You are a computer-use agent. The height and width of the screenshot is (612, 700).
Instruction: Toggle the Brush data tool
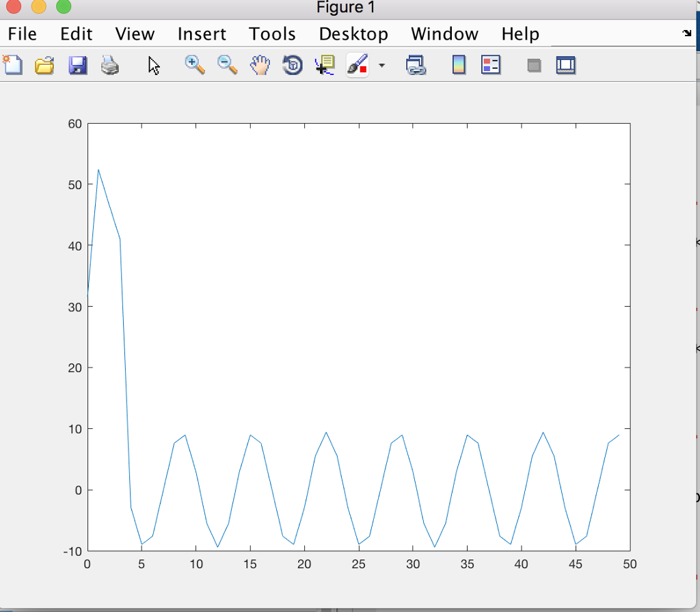pyautogui.click(x=358, y=66)
